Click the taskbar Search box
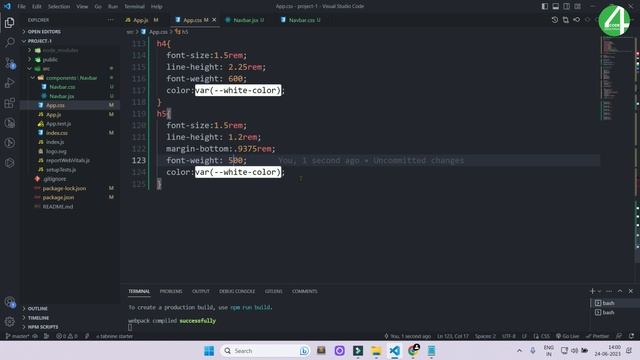This screenshot has width=640, height=360. pyautogui.click(x=265, y=351)
